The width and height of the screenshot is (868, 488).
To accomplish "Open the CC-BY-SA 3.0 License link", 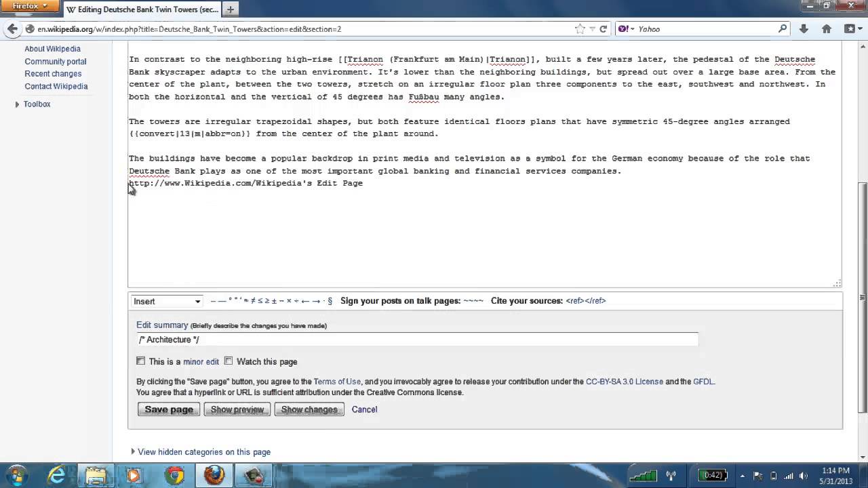I will 624,382.
